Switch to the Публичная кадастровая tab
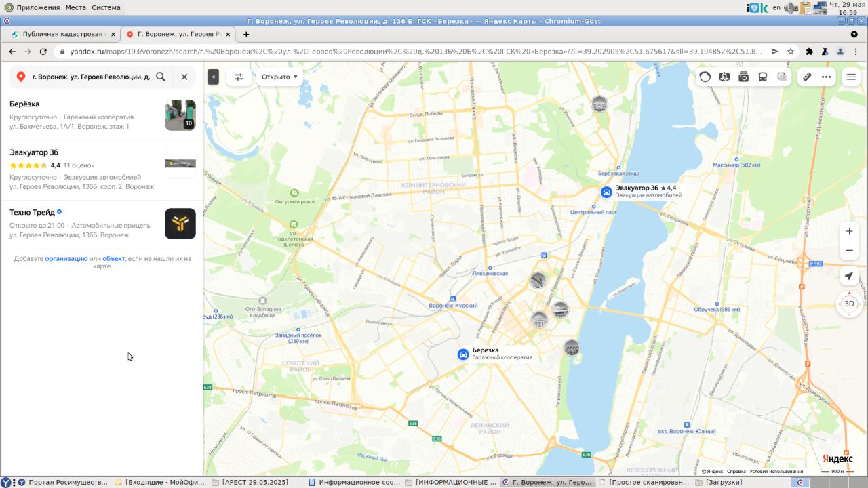 62,34
